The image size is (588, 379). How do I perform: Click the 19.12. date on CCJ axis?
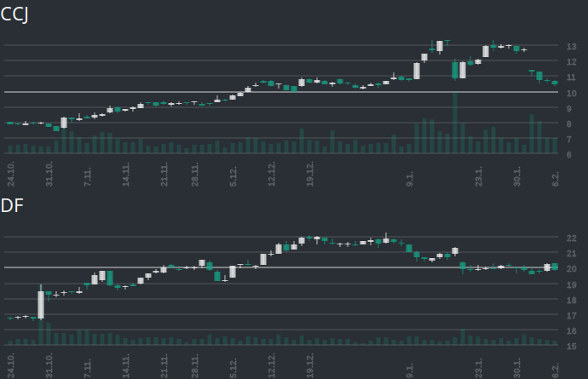[x=309, y=175]
